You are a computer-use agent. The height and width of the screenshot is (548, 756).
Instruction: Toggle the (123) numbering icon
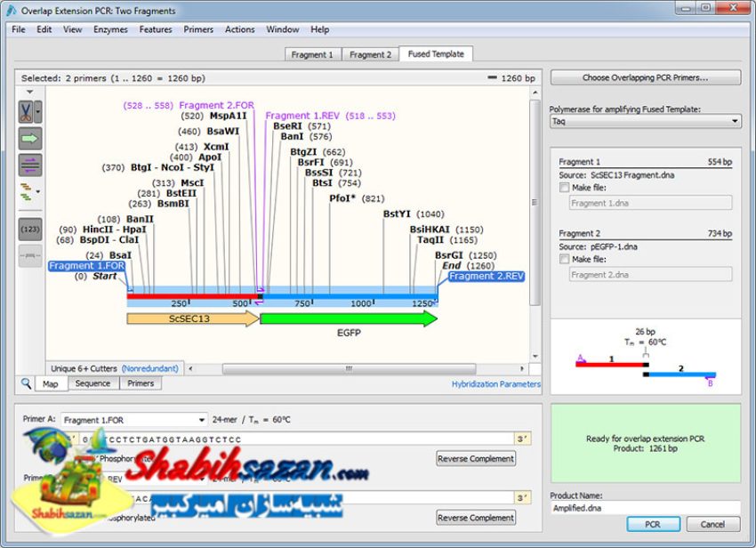(x=30, y=230)
